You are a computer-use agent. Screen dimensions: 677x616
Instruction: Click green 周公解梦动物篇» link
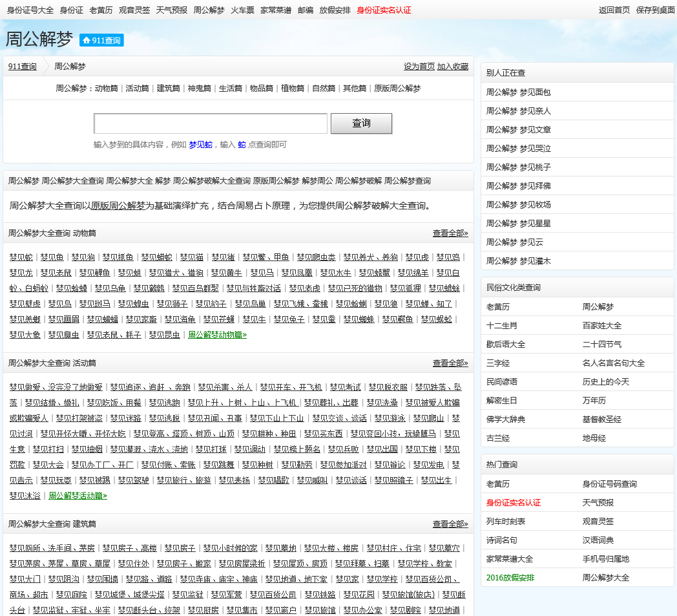[x=218, y=335]
